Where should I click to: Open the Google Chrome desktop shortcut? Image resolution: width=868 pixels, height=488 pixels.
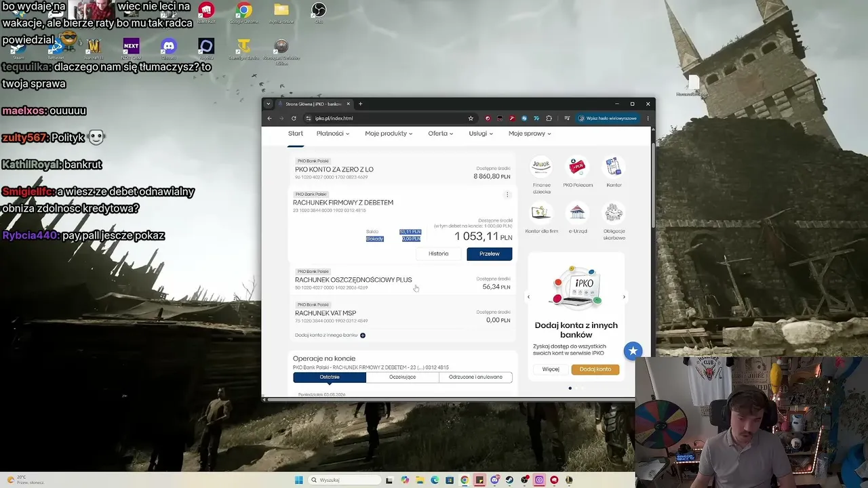pos(244,12)
